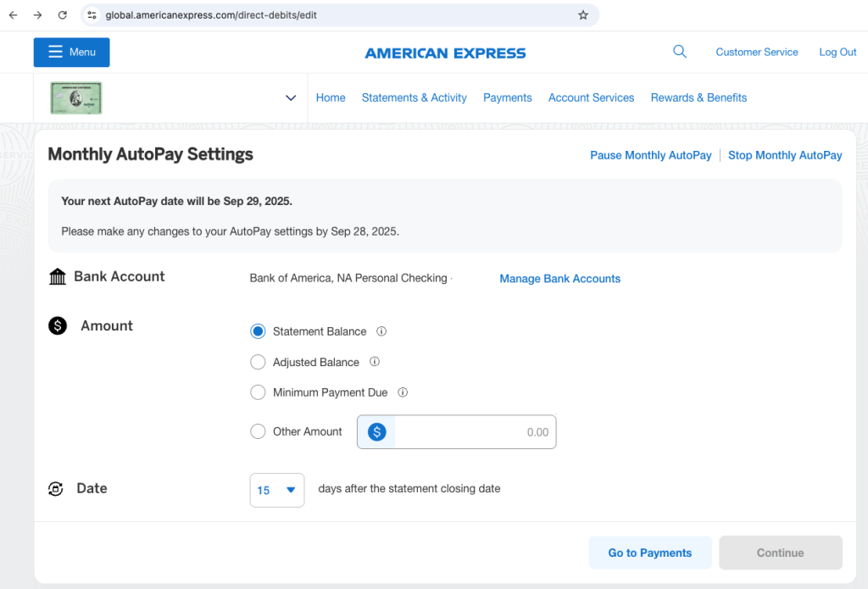This screenshot has width=868, height=589.
Task: Pause Monthly AutoPay
Action: [x=651, y=155]
